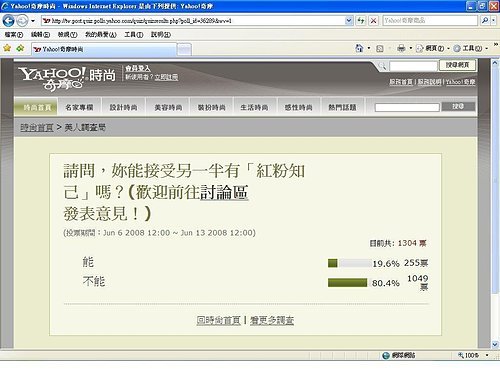Screen dimensions: 500x375
Task: Select the 熱門話題 navigation tab
Action: [342, 107]
